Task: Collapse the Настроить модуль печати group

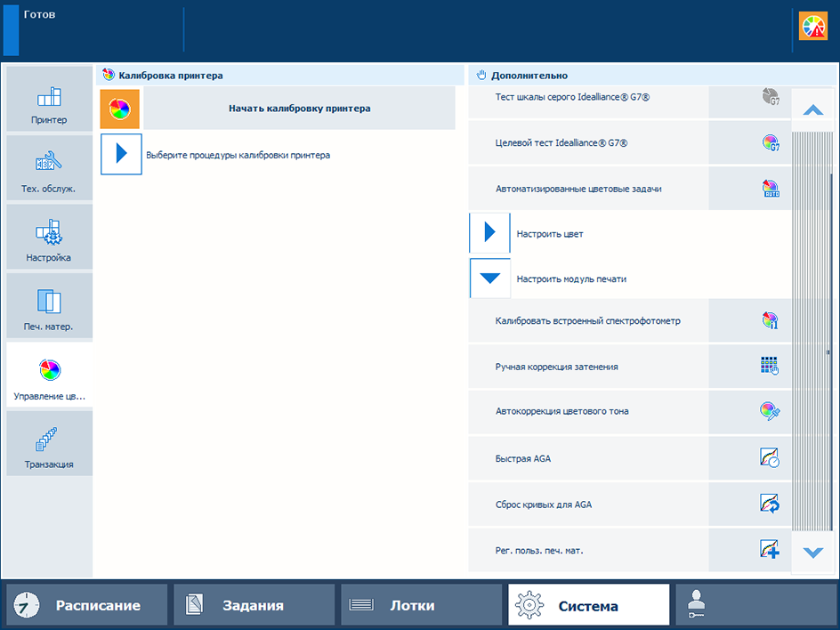Action: [x=489, y=278]
